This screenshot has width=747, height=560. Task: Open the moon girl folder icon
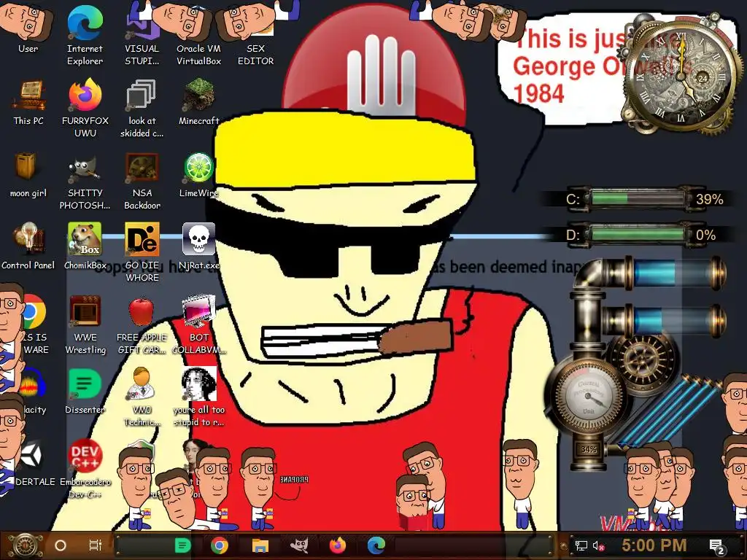click(x=28, y=175)
